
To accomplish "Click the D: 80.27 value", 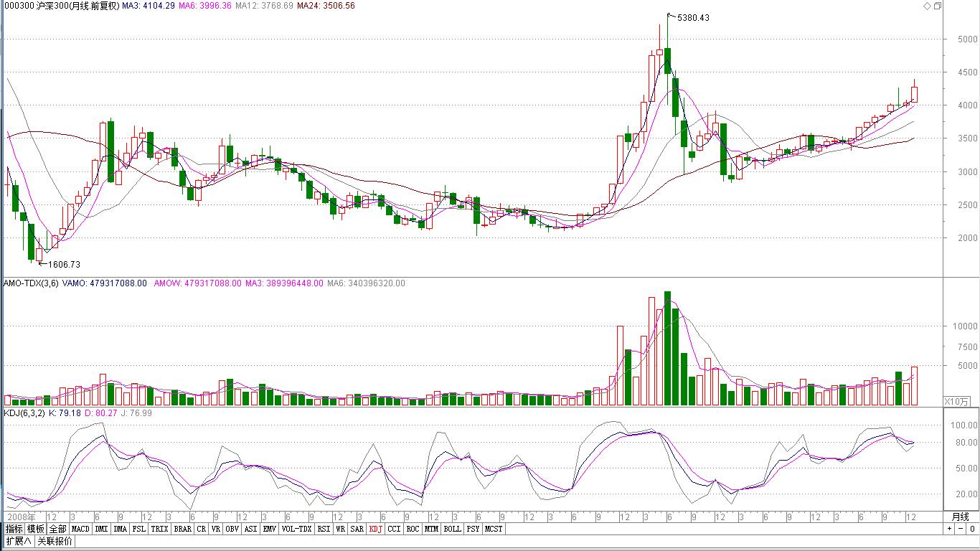I will (101, 413).
